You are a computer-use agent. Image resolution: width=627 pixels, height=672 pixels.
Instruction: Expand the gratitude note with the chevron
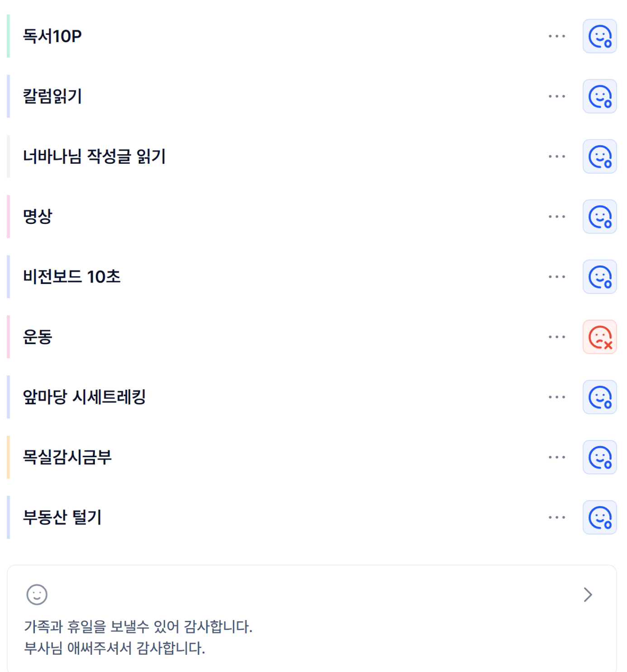tap(588, 595)
